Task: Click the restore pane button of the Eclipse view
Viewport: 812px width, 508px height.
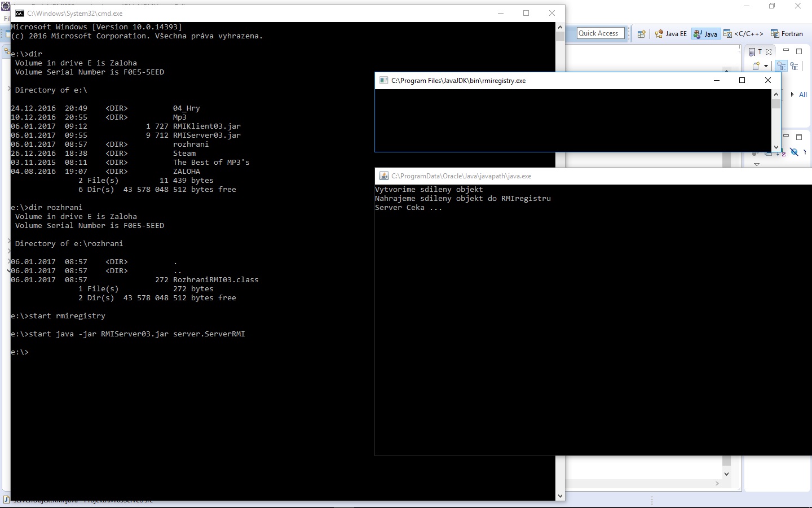Action: [798, 51]
